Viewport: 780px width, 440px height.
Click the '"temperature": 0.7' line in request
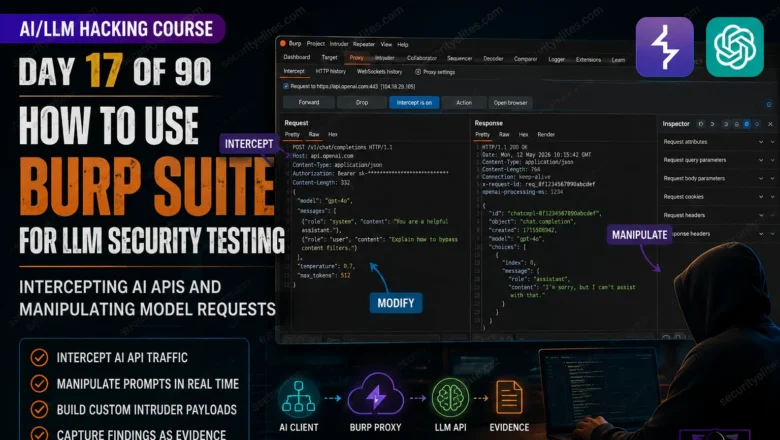pos(325,266)
